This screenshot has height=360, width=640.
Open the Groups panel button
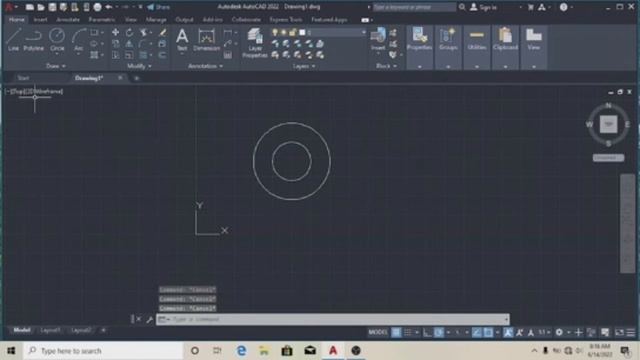click(448, 47)
